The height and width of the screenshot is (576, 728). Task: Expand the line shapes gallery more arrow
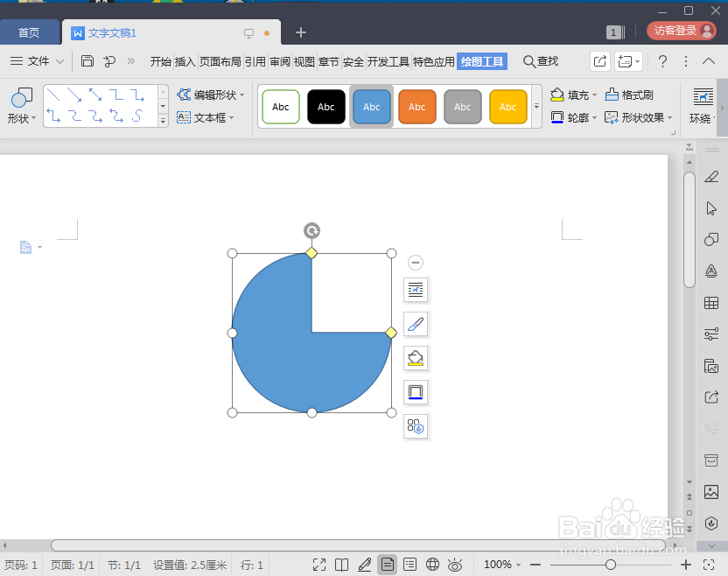coord(163,121)
